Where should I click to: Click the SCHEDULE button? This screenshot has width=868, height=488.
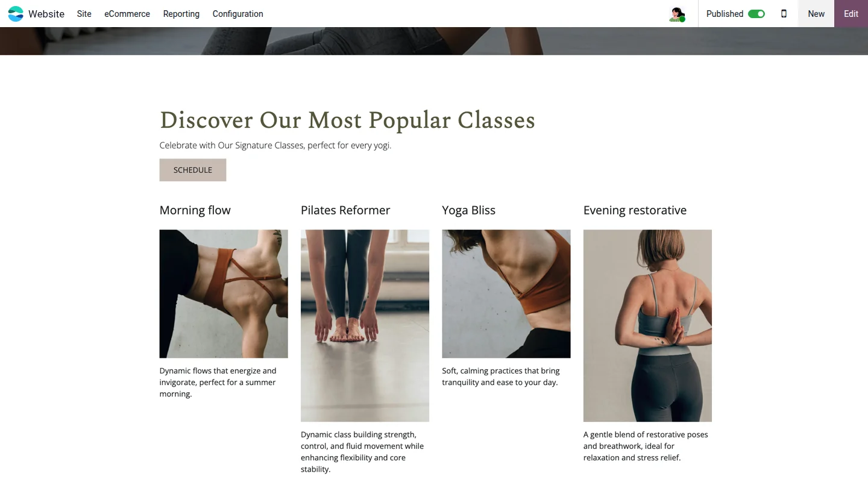coord(193,170)
